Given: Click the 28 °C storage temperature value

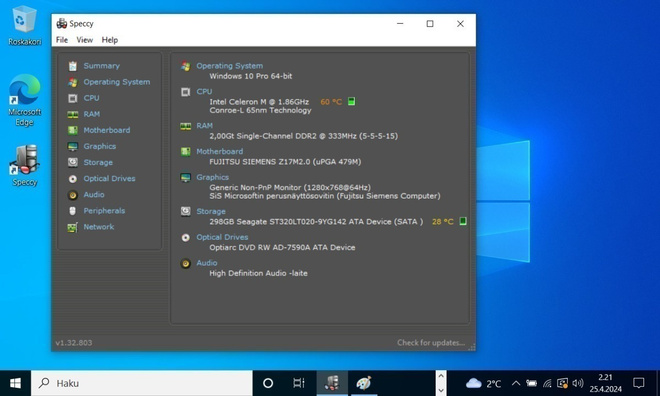Looking at the screenshot, I should pyautogui.click(x=443, y=221).
